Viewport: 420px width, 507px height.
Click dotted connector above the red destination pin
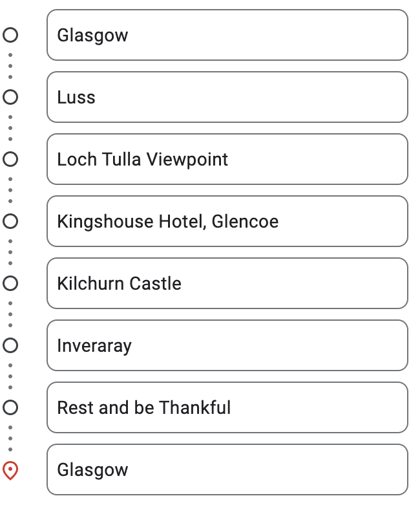click(10, 438)
